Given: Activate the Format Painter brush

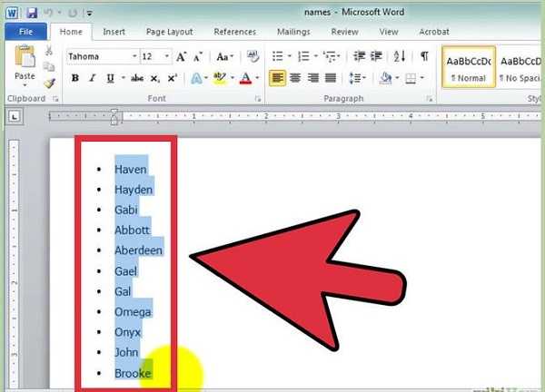Looking at the screenshot, I should click(49, 83).
